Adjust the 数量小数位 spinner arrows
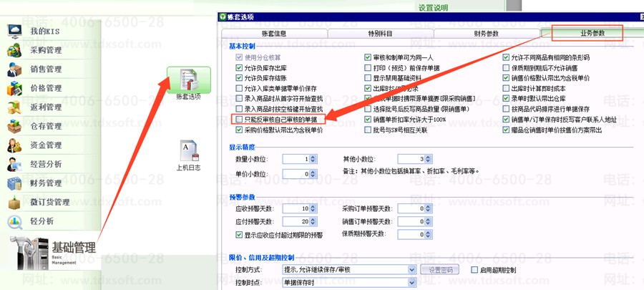Viewport: 644px width, 290px height. tap(313, 159)
